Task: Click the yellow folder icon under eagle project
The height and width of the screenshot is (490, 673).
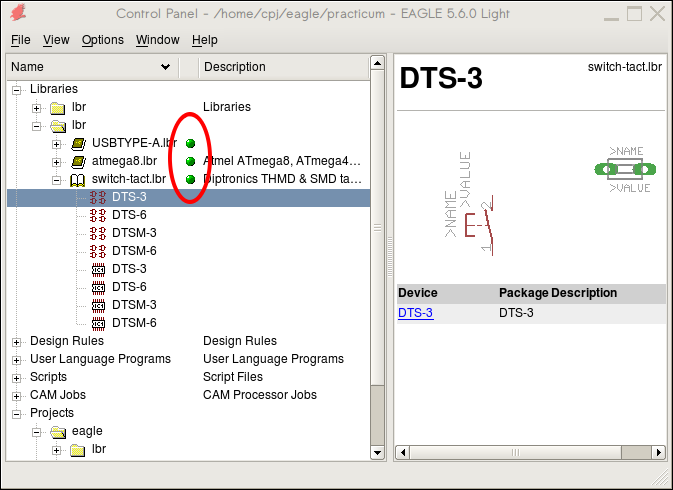Action: tap(78, 449)
